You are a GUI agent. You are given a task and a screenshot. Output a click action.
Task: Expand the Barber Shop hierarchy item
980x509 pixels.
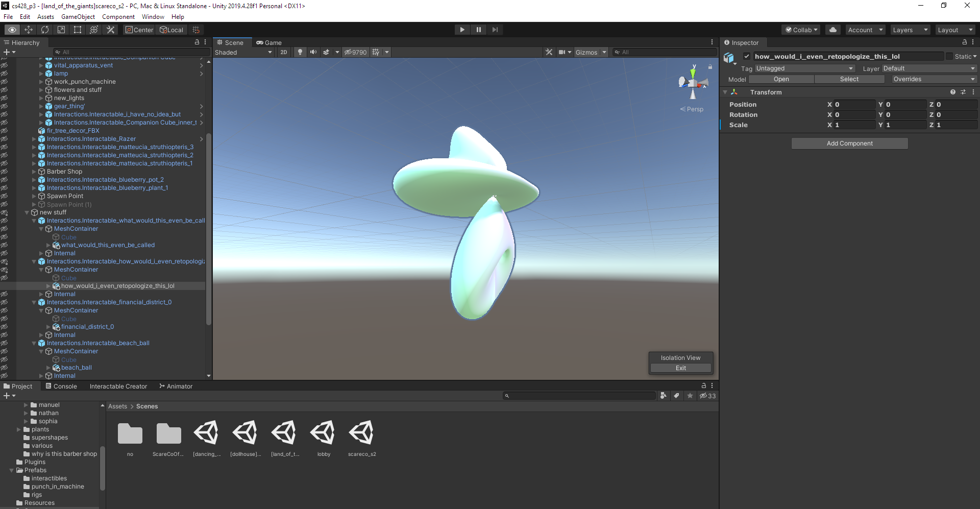(34, 172)
